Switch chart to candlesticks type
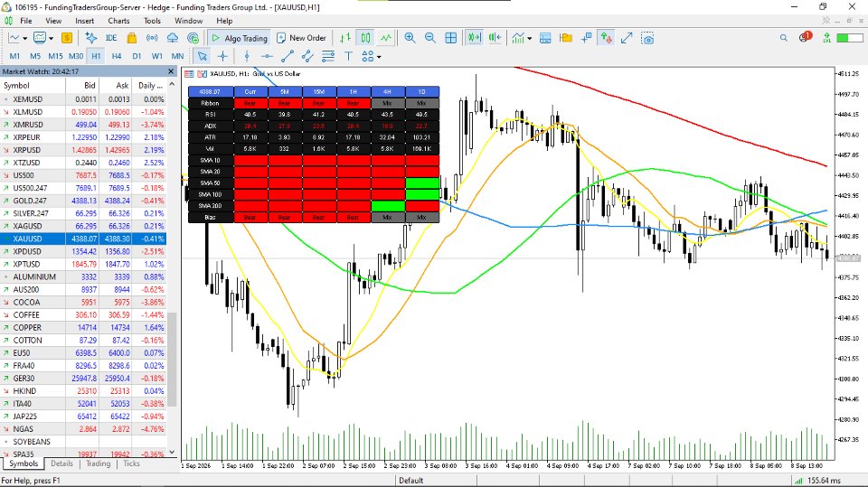Viewport: 868px width, 487px height. [365, 38]
